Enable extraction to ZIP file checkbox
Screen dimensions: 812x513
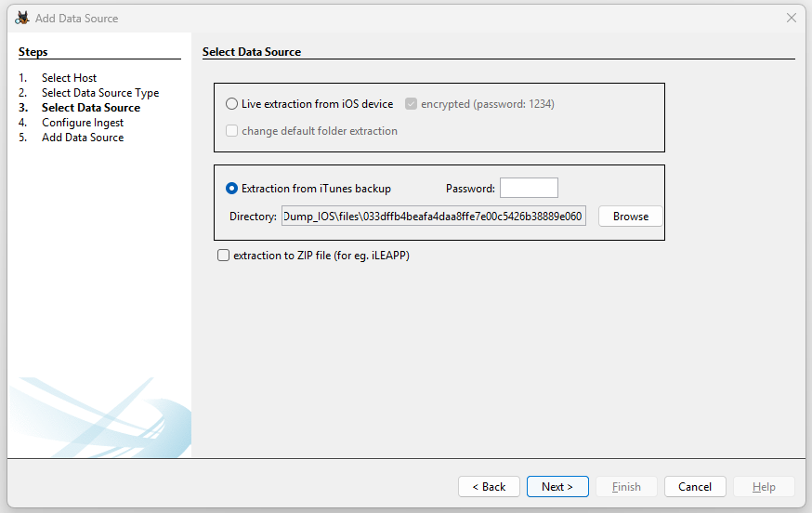(223, 256)
